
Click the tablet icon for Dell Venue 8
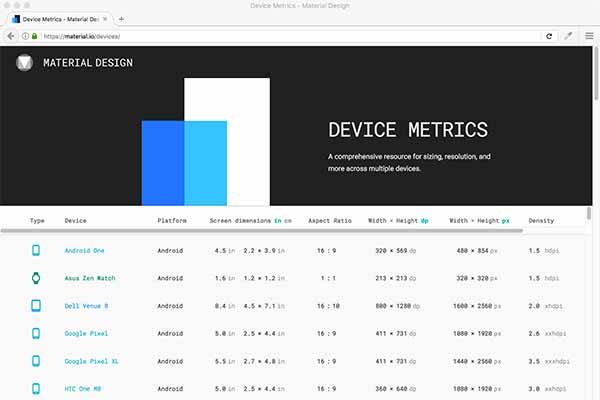click(36, 305)
